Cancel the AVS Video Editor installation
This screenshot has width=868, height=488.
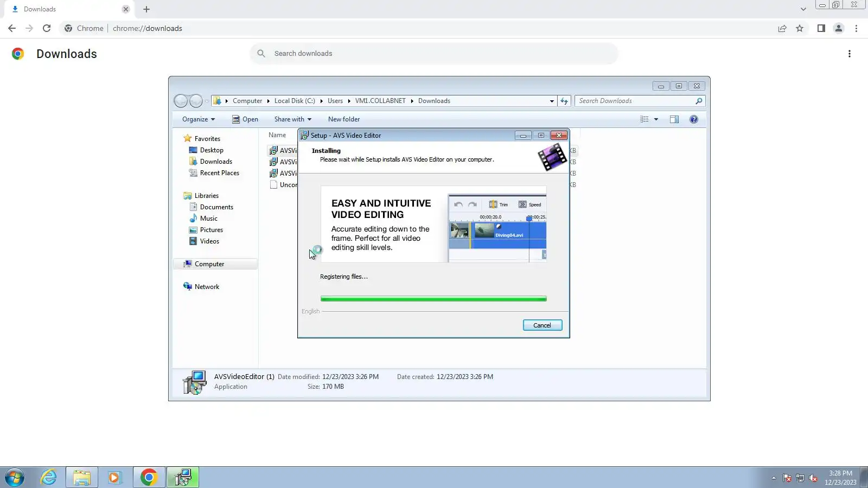[542, 325]
